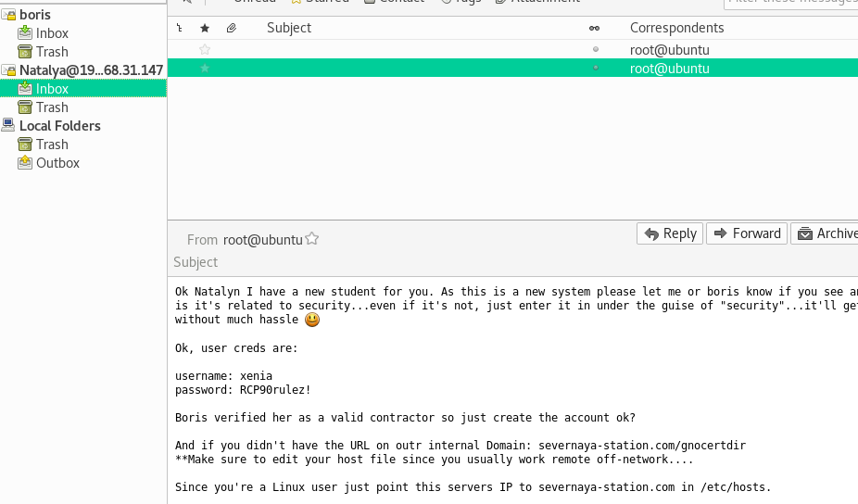Click the Local Folders computer icon

[x=9, y=126]
